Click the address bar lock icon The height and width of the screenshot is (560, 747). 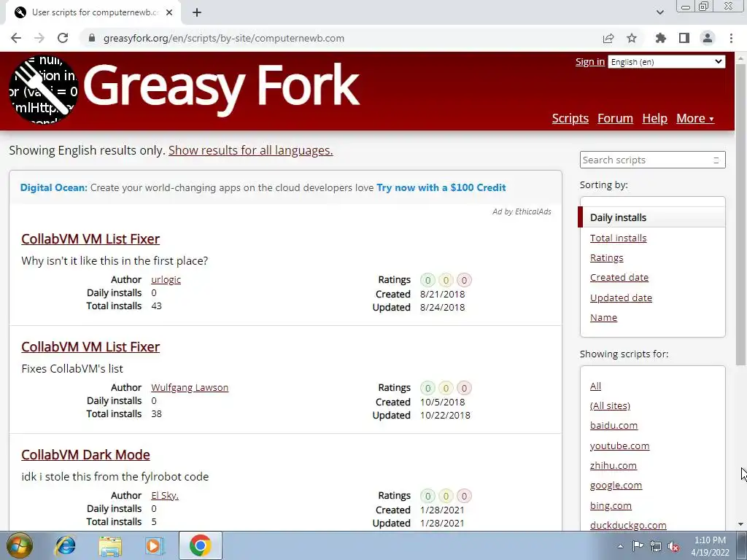[x=92, y=38]
